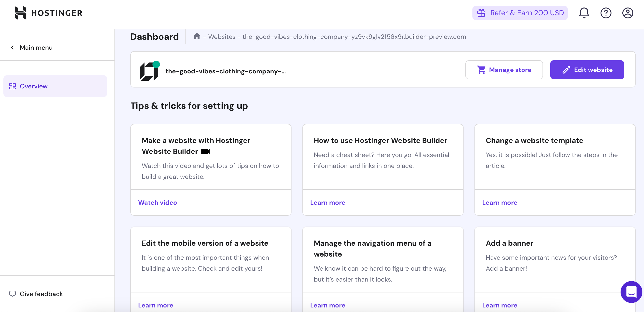Click the Edit website button
The width and height of the screenshot is (644, 312).
[x=587, y=70]
